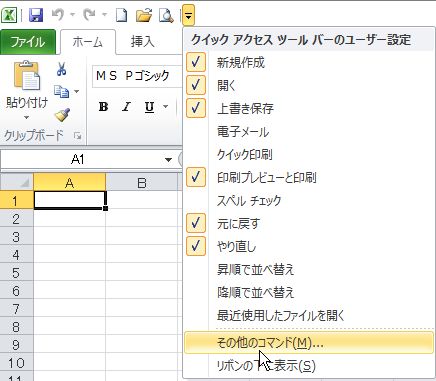Open the Copy options dropdown arrow
The width and height of the screenshot is (436, 381).
[x=77, y=91]
